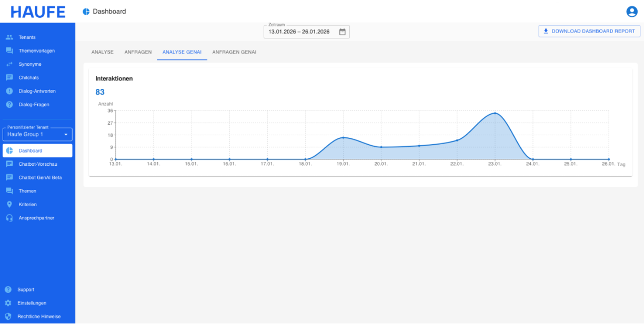Open the user account avatar menu
This screenshot has width=644, height=324.
click(631, 12)
